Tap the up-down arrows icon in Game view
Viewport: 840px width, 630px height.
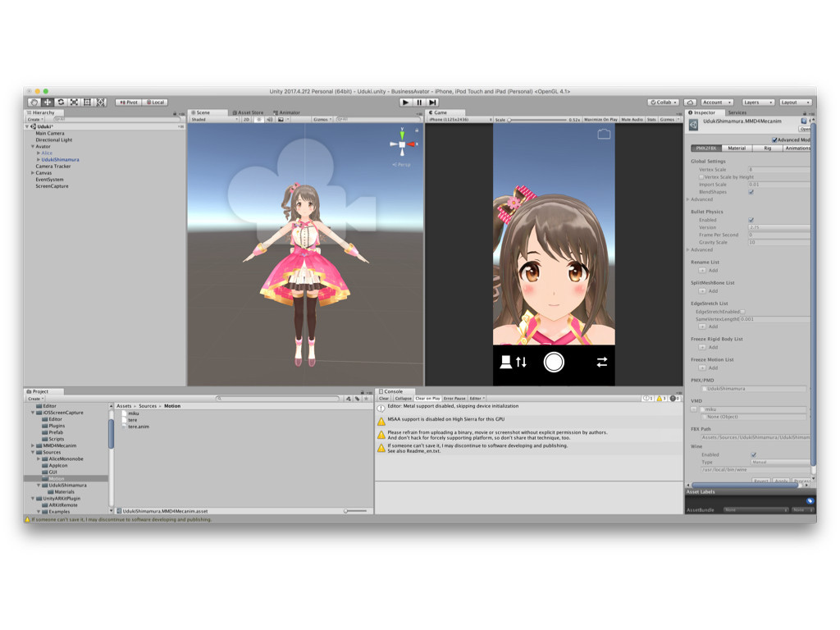coord(521,363)
